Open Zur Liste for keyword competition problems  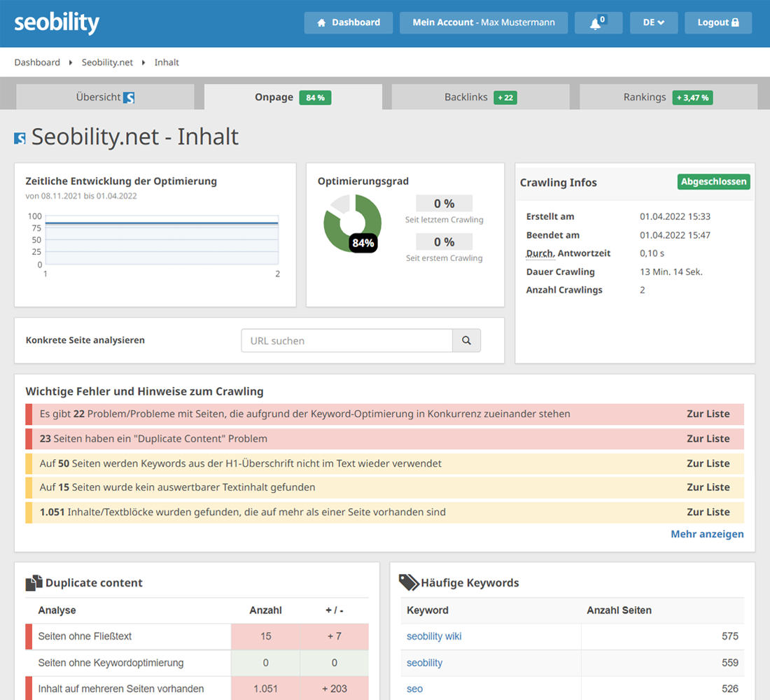[708, 414]
